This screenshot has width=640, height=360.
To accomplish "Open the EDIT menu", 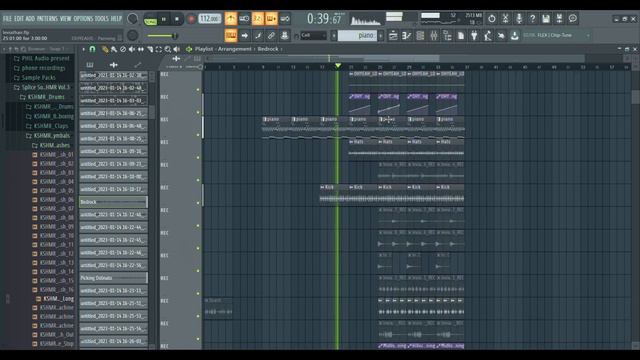I will click(x=19, y=19).
